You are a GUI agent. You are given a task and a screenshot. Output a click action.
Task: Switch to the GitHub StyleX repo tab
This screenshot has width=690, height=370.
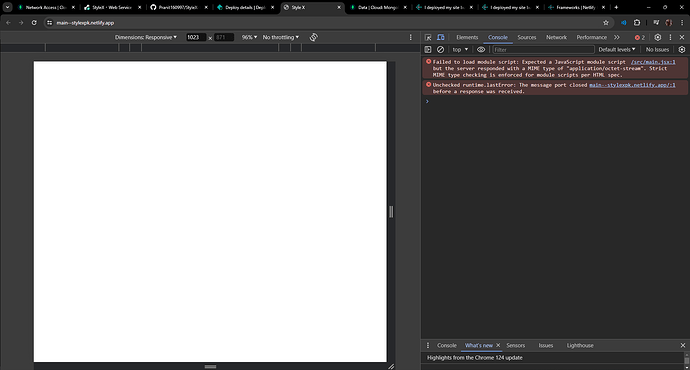tap(178, 7)
